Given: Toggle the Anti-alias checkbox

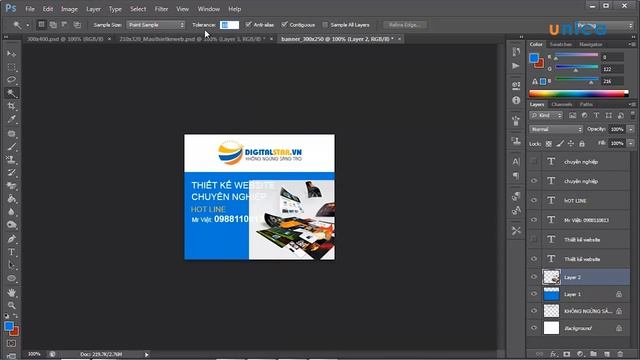Looking at the screenshot, I should pos(248,24).
